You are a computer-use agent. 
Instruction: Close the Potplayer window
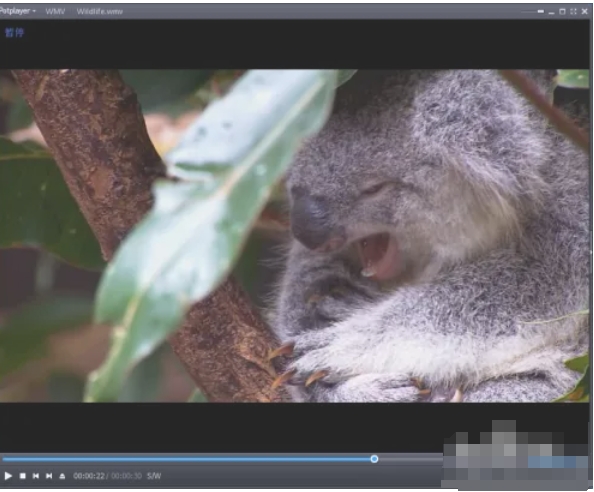(585, 11)
